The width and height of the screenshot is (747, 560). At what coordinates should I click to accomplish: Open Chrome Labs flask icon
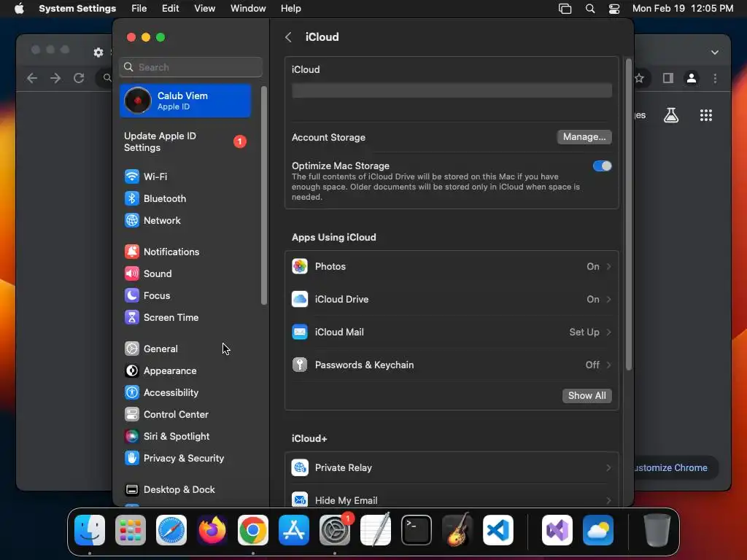pos(671,114)
